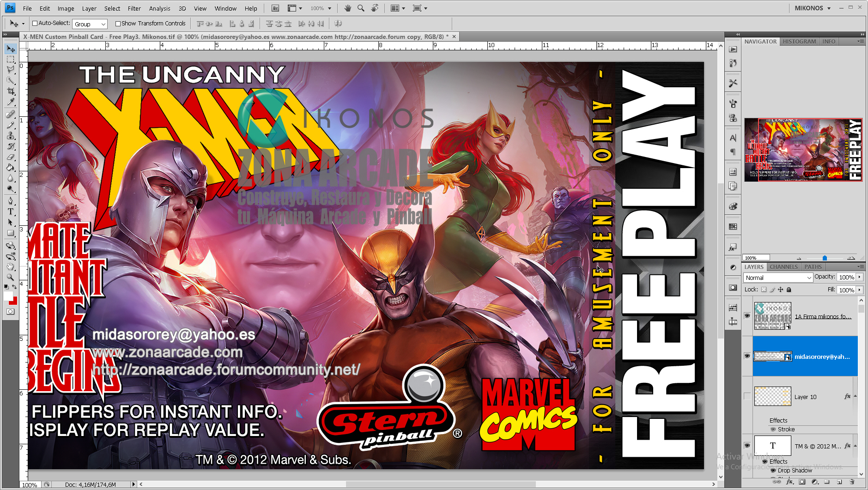The image size is (868, 490).
Task: Click the Navigator preview thumbnail
Action: [803, 150]
